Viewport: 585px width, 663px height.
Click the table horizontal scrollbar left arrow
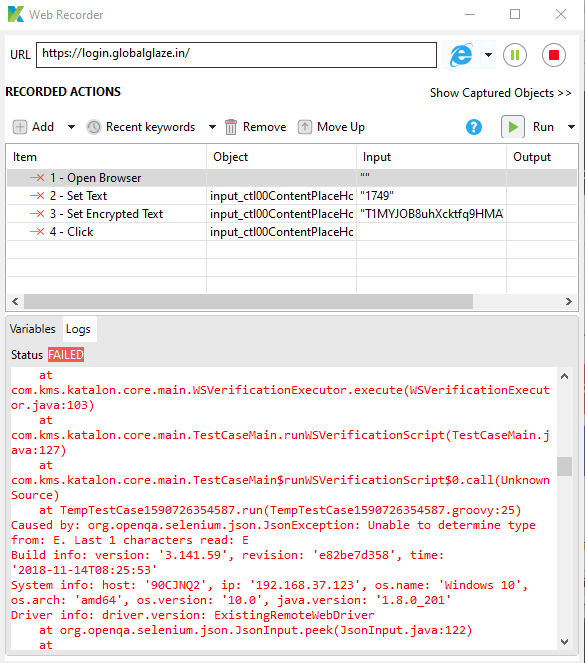pos(15,301)
